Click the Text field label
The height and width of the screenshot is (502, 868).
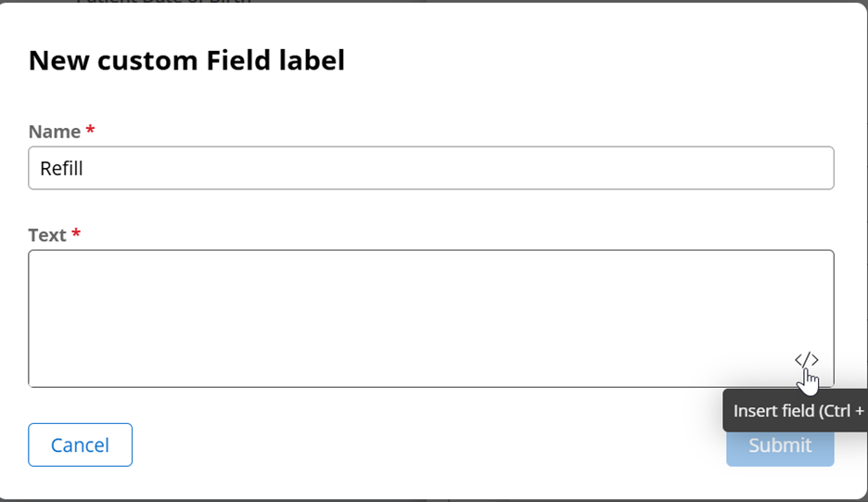47,235
